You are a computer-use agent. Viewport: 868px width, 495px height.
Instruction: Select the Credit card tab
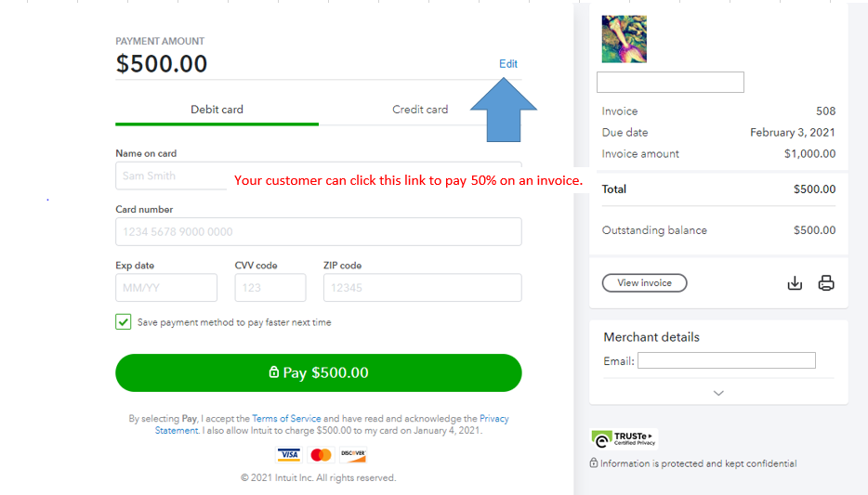(x=420, y=110)
